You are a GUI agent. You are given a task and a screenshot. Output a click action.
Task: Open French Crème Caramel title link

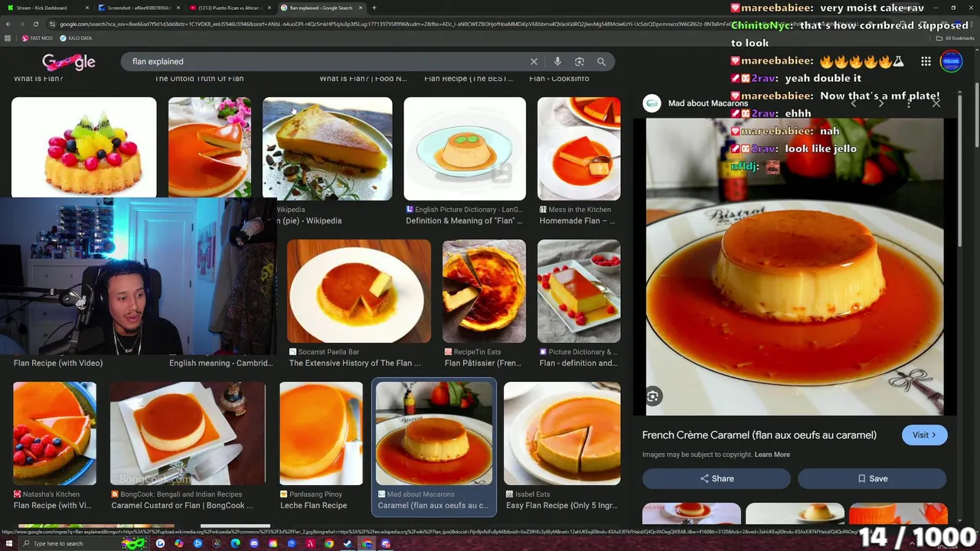click(759, 435)
